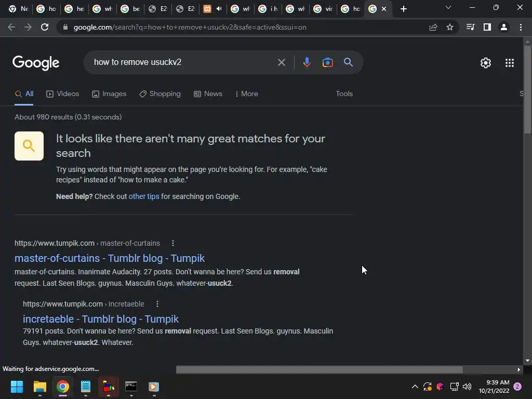Toggle Chrome side panel
The width and height of the screenshot is (532, 399).
coord(487,27)
